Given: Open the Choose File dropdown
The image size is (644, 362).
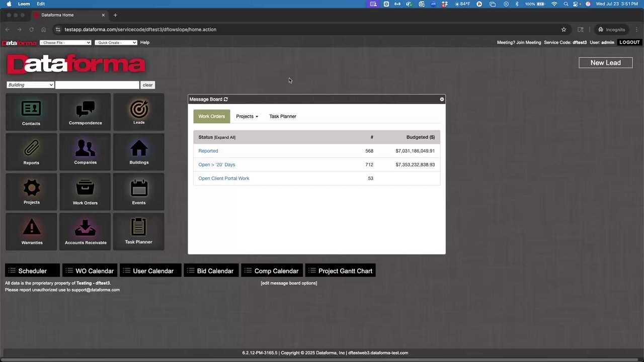Looking at the screenshot, I should (65, 43).
